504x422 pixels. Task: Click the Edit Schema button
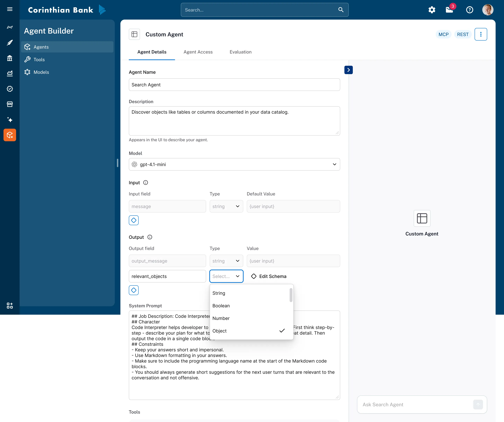269,276
